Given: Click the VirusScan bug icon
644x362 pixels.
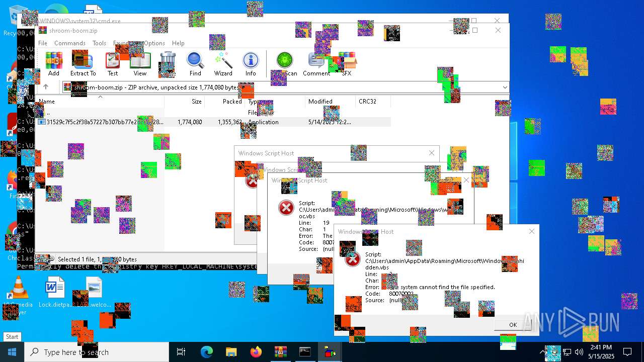Looking at the screenshot, I should [x=285, y=64].
